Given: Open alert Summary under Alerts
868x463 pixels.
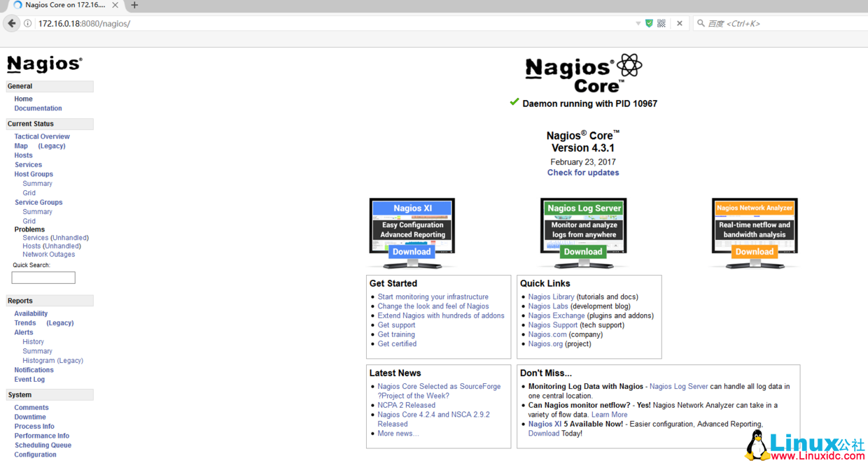Looking at the screenshot, I should (x=37, y=351).
